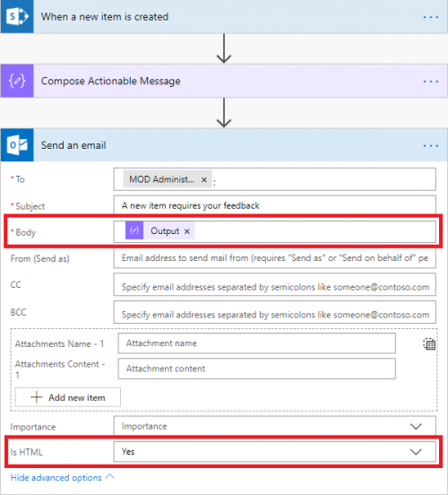Click Add new item attachment button
Screen dimensions: 448x495
(x=68, y=397)
